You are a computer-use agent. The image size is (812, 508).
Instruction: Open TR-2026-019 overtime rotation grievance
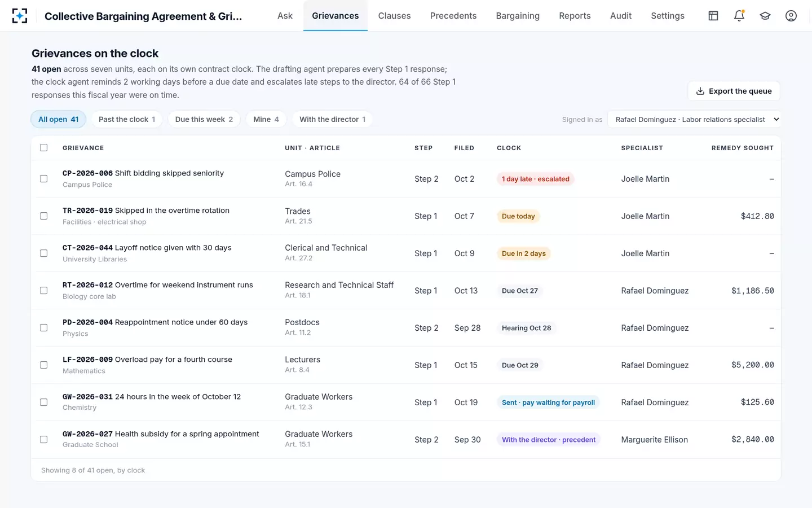(146, 211)
